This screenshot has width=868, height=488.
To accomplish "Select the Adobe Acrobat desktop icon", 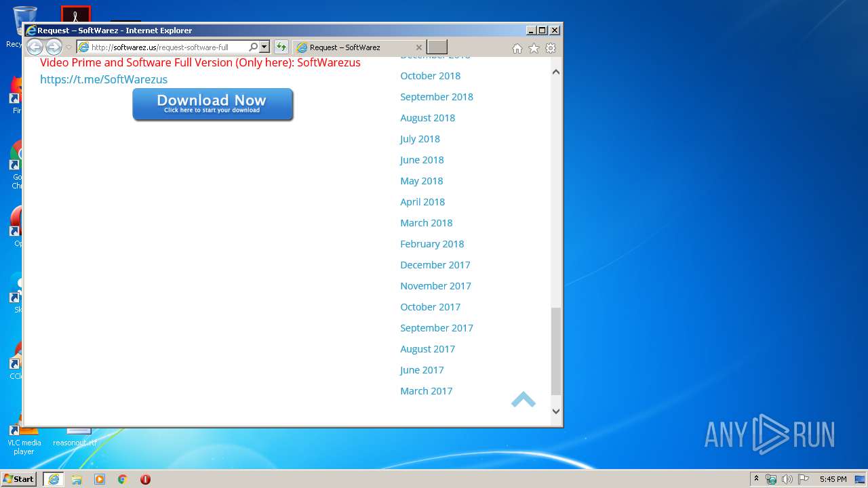I will click(x=75, y=14).
